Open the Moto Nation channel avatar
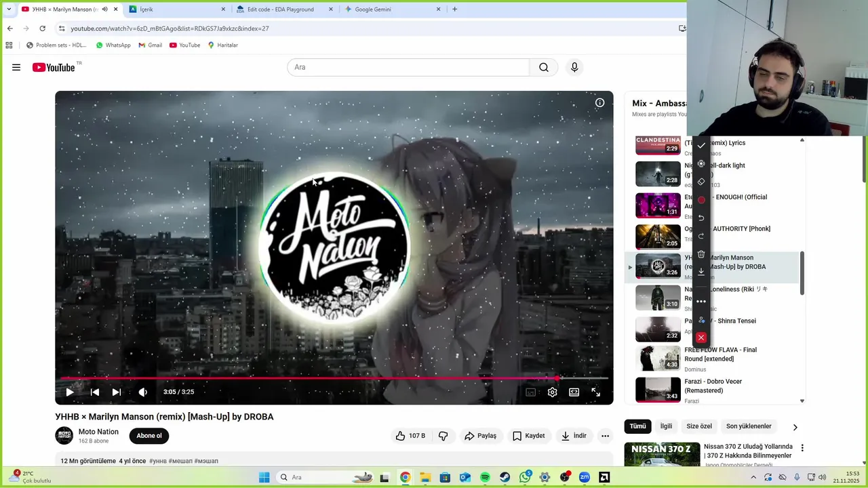The width and height of the screenshot is (868, 488). (64, 436)
